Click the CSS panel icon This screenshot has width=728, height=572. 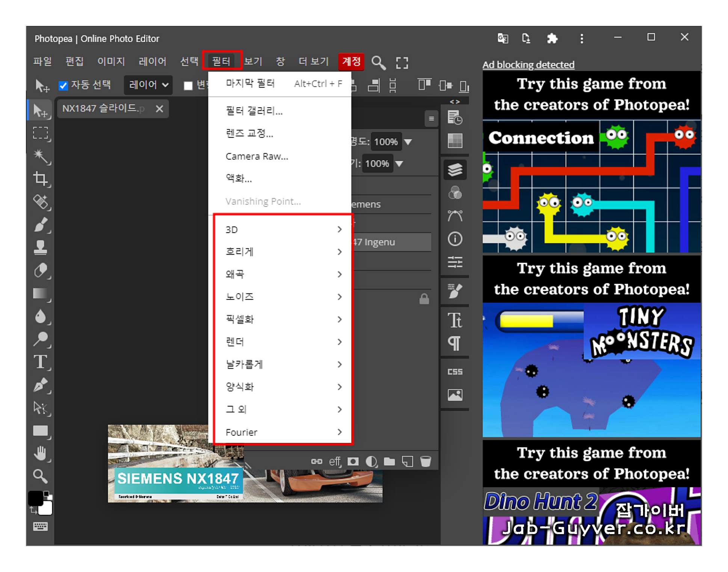455,372
